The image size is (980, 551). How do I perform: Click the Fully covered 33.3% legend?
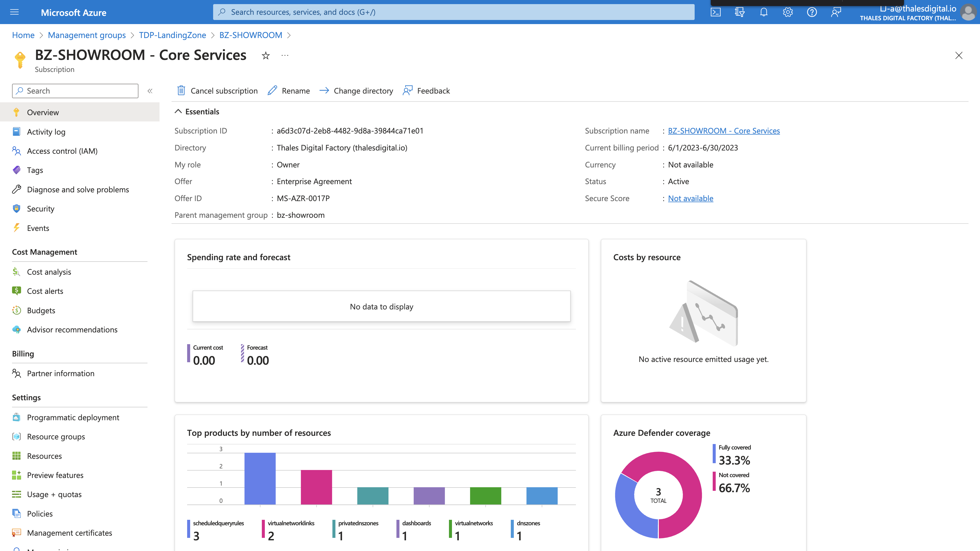732,455
